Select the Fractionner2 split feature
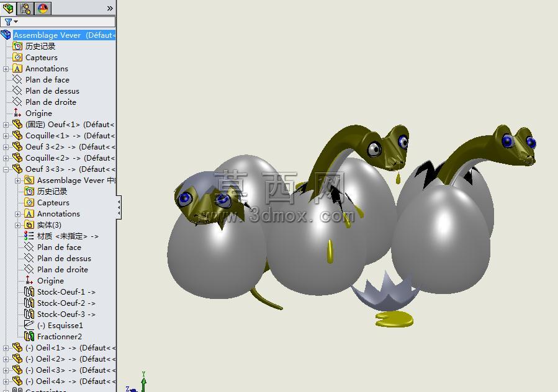Viewport: 558px width, 392px height. point(53,336)
